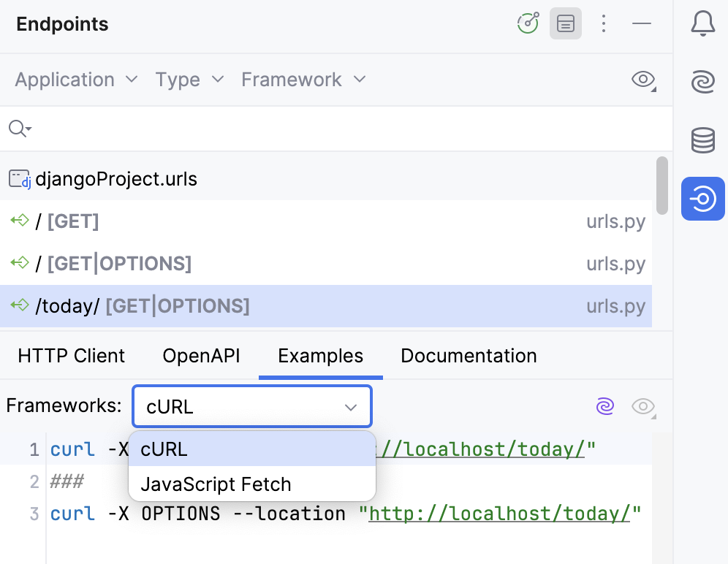Toggle the eye view options near Framework filter
This screenshot has height=564, width=728.
tap(642, 80)
